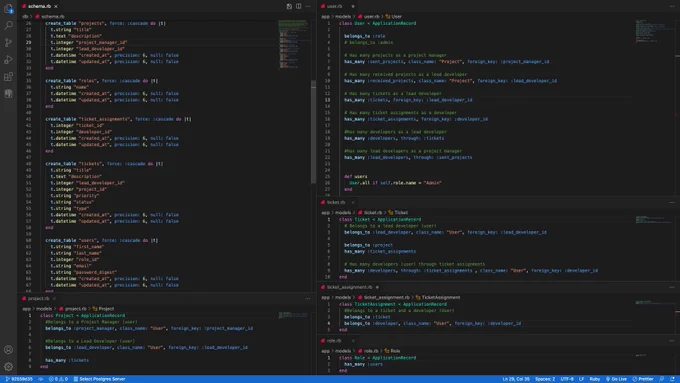Click 'create_table "ticket_assignments"' line in schema.rb
This screenshot has height=383, width=680.
click(118, 119)
